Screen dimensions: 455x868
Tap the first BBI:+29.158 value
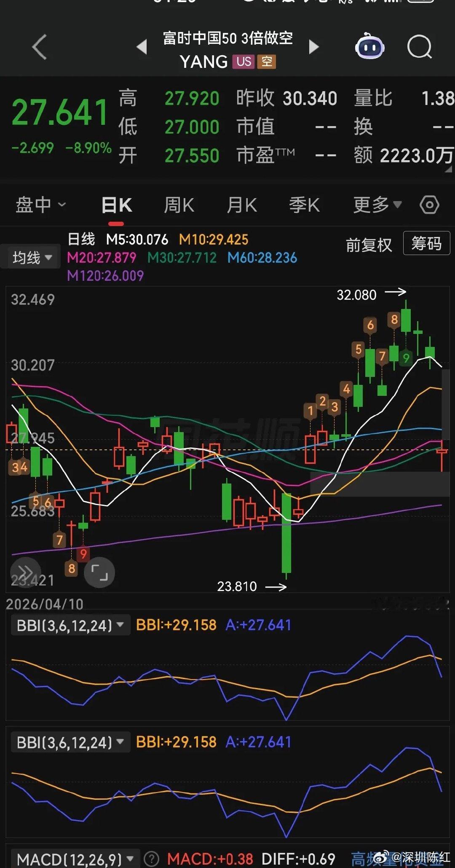pos(176,625)
